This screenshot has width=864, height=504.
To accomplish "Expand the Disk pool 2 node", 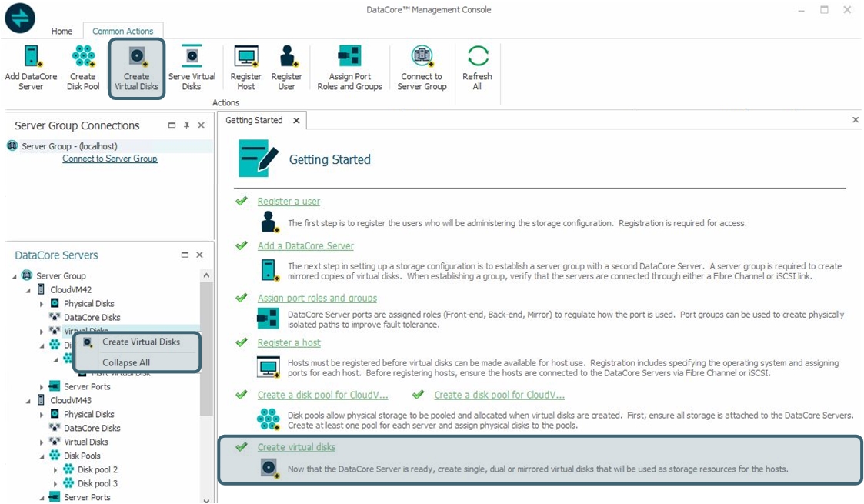I will tap(55, 470).
